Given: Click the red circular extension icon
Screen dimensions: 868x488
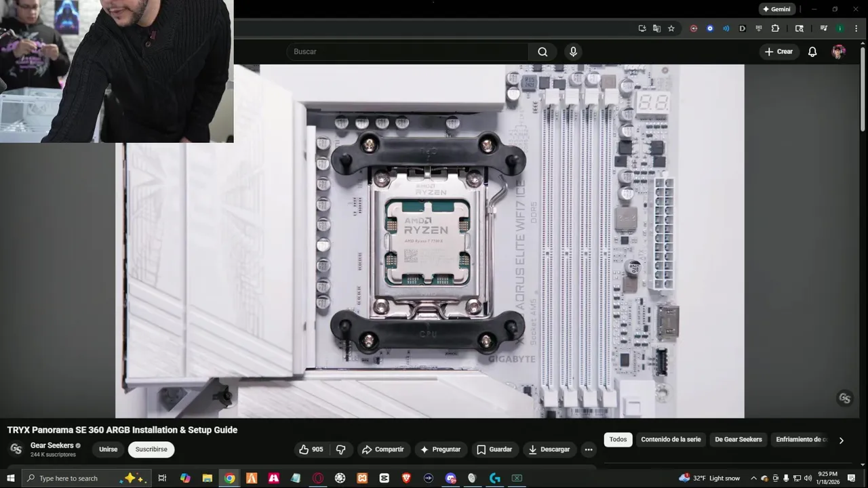Looking at the screenshot, I should [694, 28].
